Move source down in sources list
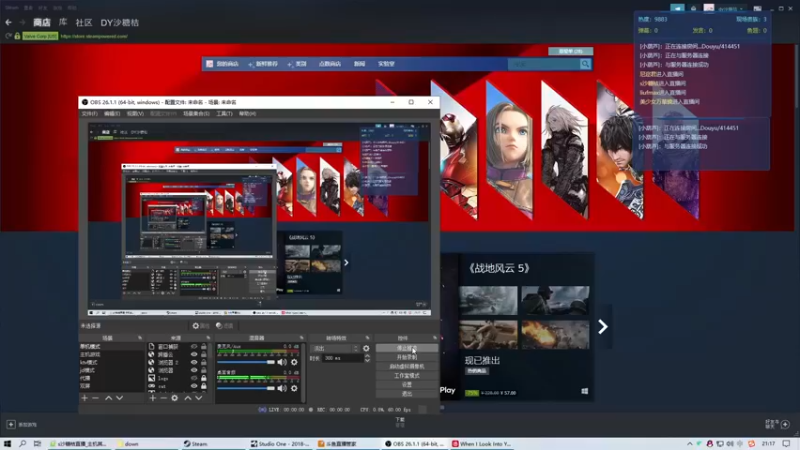This screenshot has width=800, height=450. click(198, 398)
